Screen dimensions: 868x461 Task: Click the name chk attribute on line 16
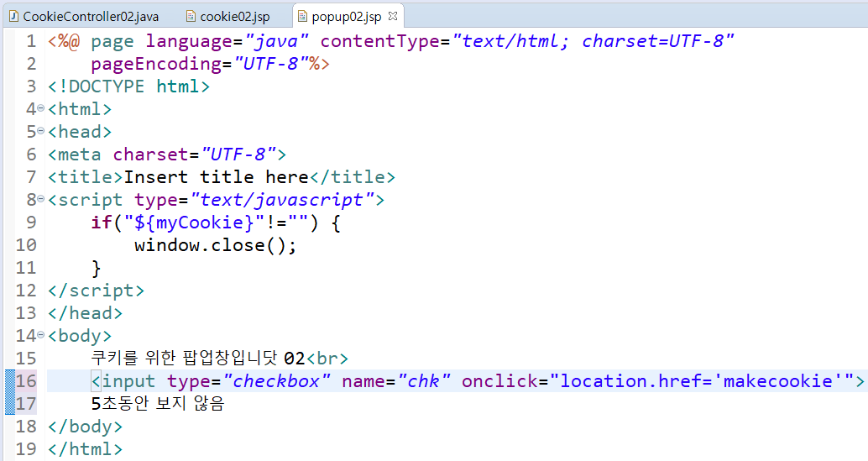coord(395,380)
